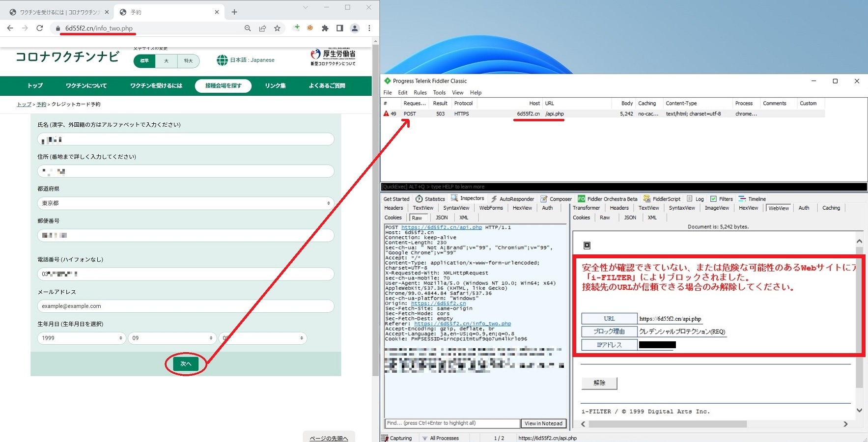
Task: Open Chrome's three-dot menu
Action: (x=369, y=28)
